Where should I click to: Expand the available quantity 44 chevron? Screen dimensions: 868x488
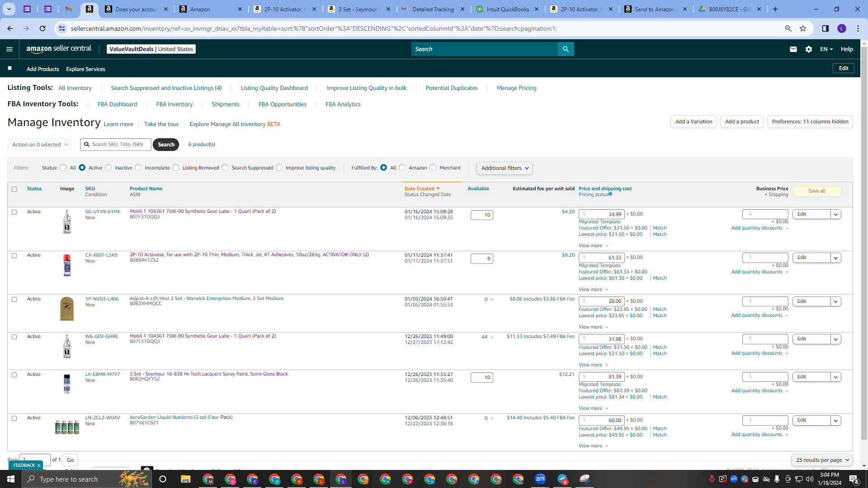[492, 337]
